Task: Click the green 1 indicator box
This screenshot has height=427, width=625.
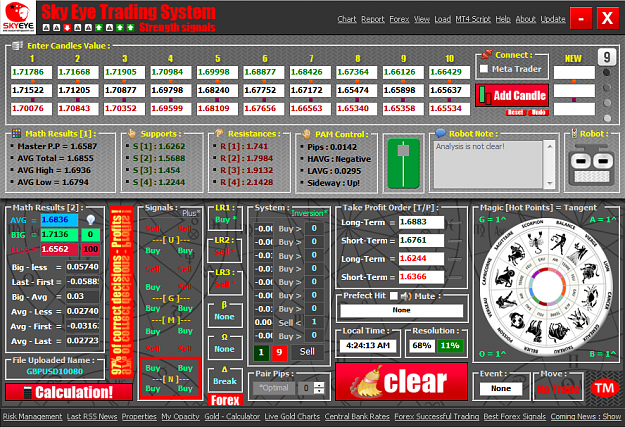Action: point(261,352)
